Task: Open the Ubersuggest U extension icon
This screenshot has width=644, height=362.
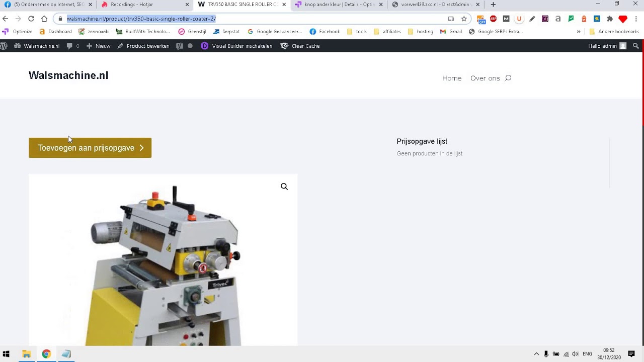Action: (519, 19)
